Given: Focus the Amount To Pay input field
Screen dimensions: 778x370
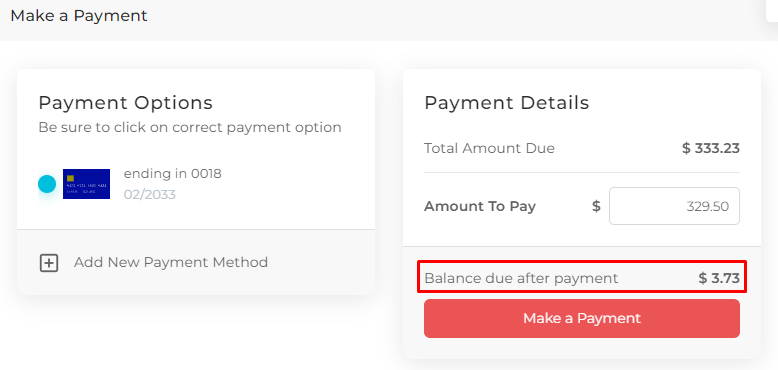Looking at the screenshot, I should click(674, 206).
